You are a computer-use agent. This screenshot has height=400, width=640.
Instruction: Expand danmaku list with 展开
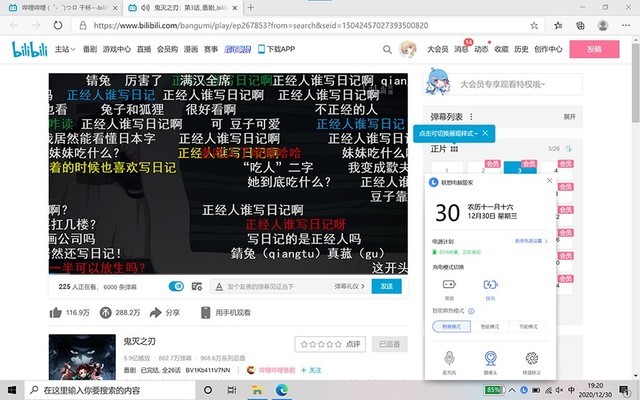coord(569,117)
